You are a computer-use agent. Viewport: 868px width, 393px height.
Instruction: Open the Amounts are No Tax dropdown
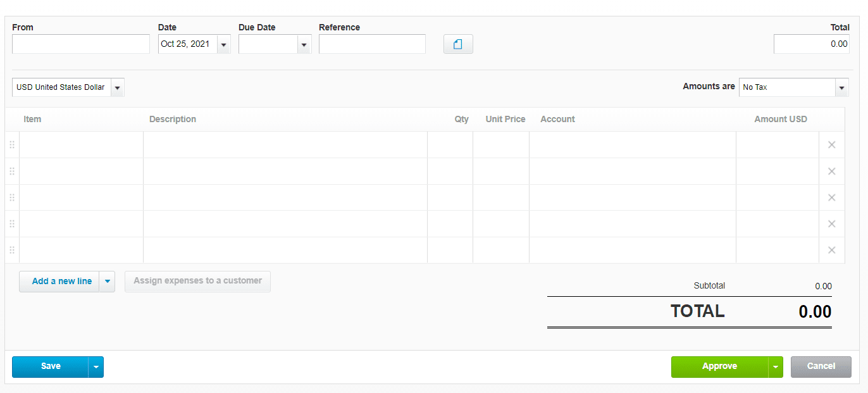(841, 87)
